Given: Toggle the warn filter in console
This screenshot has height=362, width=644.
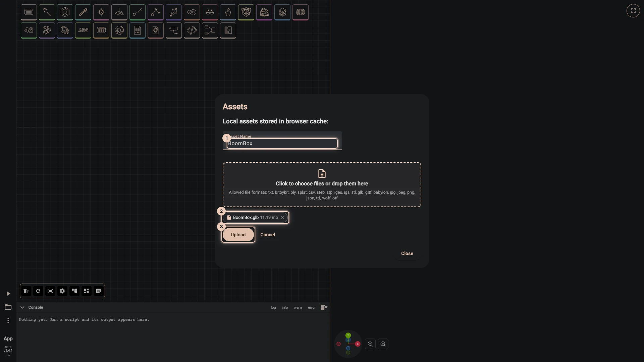Looking at the screenshot, I should [x=298, y=307].
